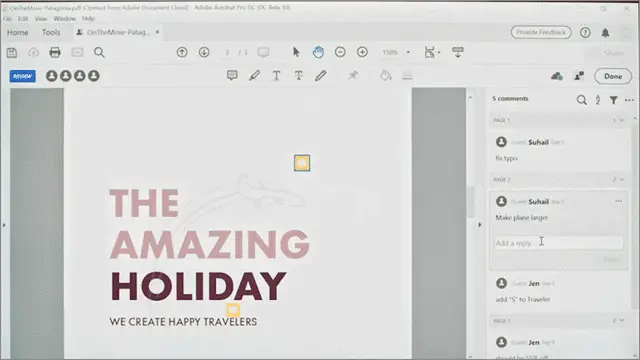Switch to the Tools tab
Viewport: 640px width, 360px height.
pos(51,32)
